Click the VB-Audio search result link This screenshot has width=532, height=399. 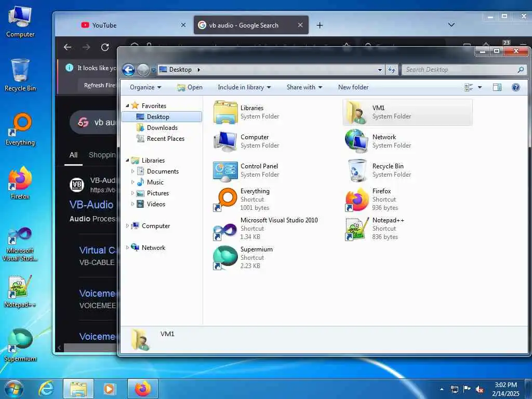tap(91, 205)
